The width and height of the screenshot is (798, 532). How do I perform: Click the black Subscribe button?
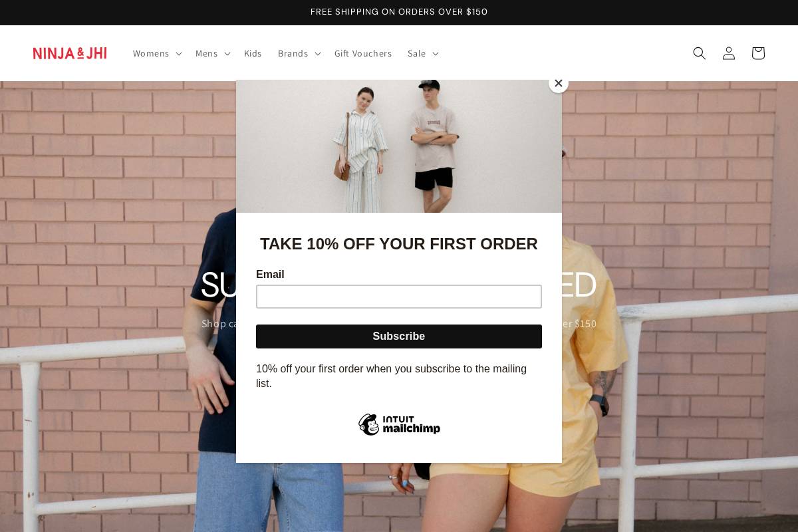pyautogui.click(x=399, y=336)
